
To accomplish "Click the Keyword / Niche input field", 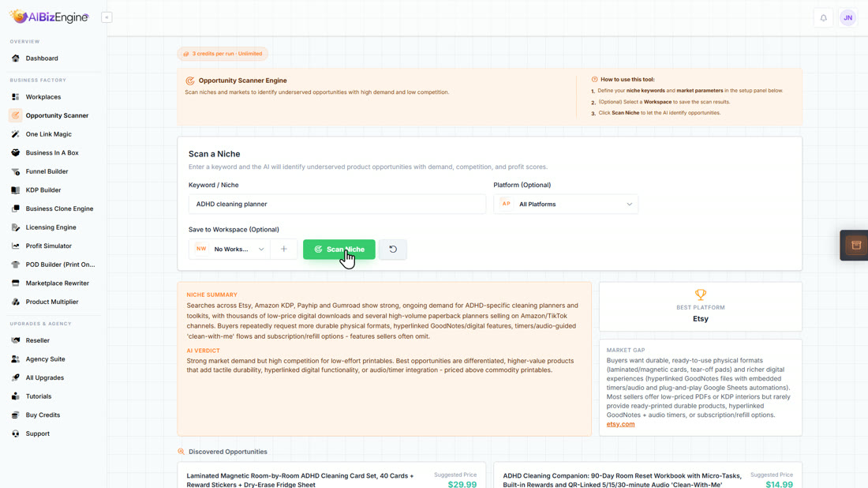I will point(337,204).
